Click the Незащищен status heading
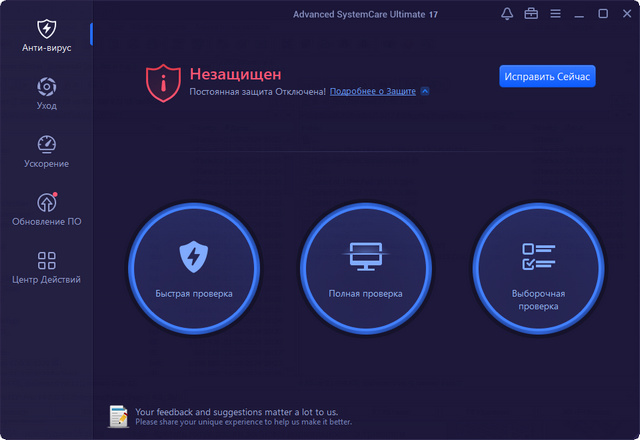Screen dimensions: 640x440 (235, 74)
